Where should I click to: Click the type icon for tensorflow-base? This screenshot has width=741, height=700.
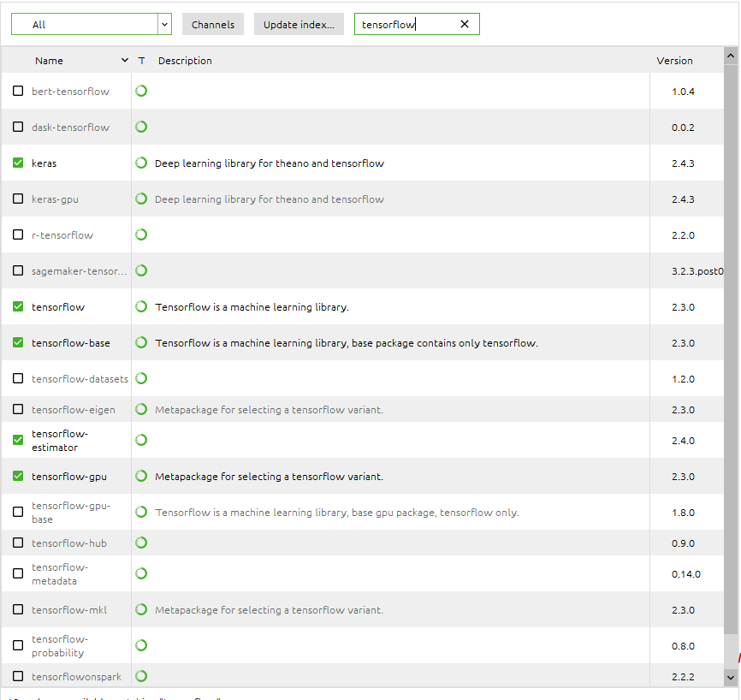(141, 342)
